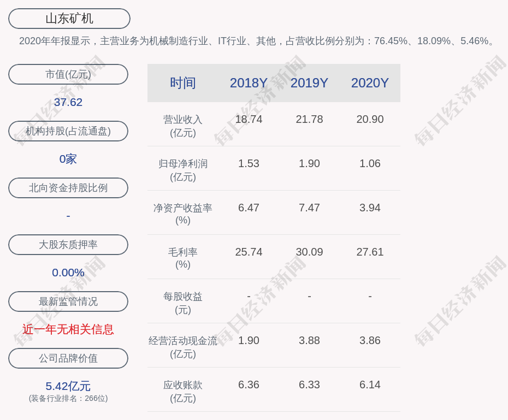
Task: Click the red 近一年无相关信息 text
Action: click(x=68, y=329)
